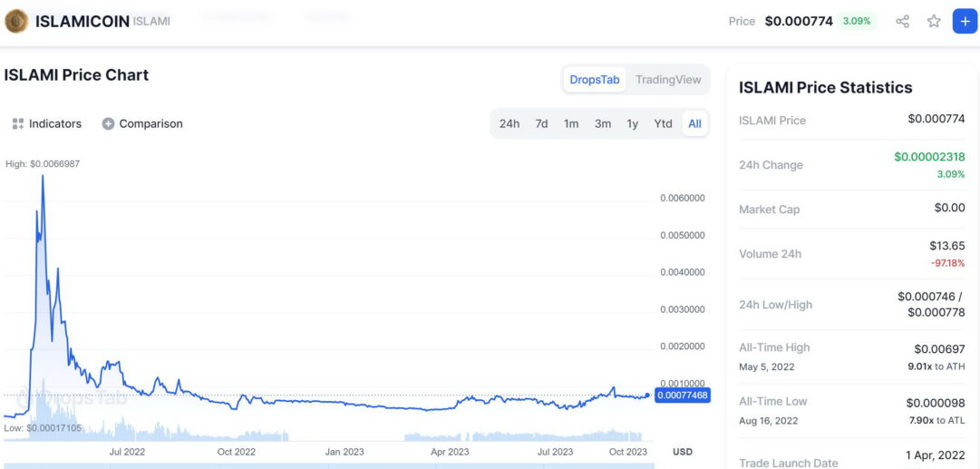Click the May 5, 2022 date

(x=767, y=367)
